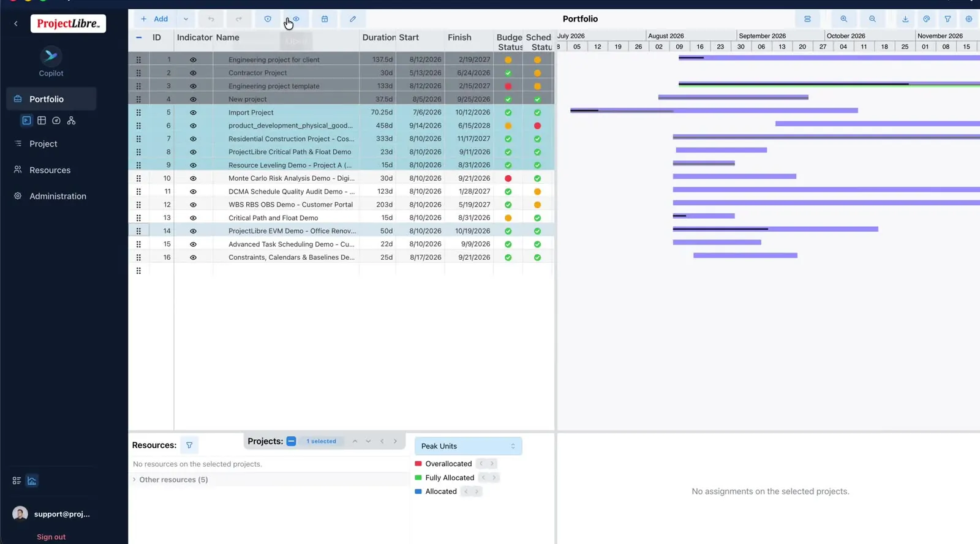This screenshot has width=980, height=544.
Task: Open the hierarchy tree view icon
Action: [71, 121]
